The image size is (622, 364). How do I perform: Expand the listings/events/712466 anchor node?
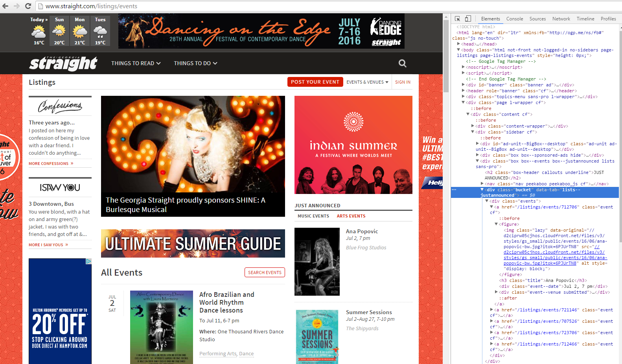(491, 344)
